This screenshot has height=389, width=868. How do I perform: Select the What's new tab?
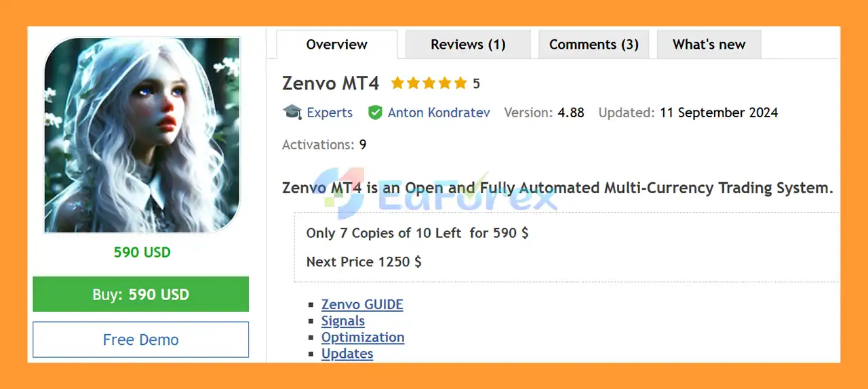pos(709,45)
